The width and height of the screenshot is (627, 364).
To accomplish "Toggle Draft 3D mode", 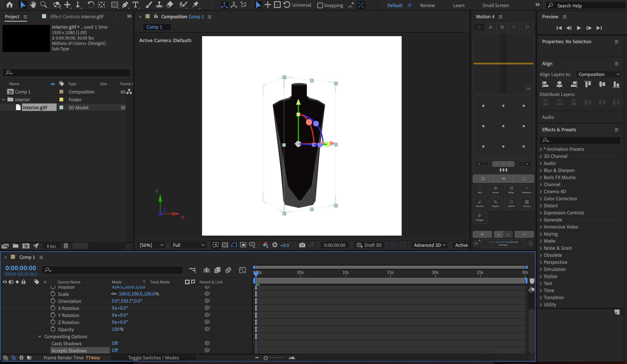I will [x=369, y=245].
